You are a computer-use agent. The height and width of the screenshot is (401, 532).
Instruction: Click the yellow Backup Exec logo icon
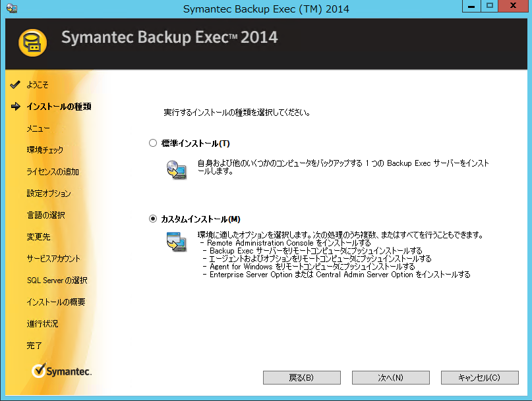click(x=32, y=43)
